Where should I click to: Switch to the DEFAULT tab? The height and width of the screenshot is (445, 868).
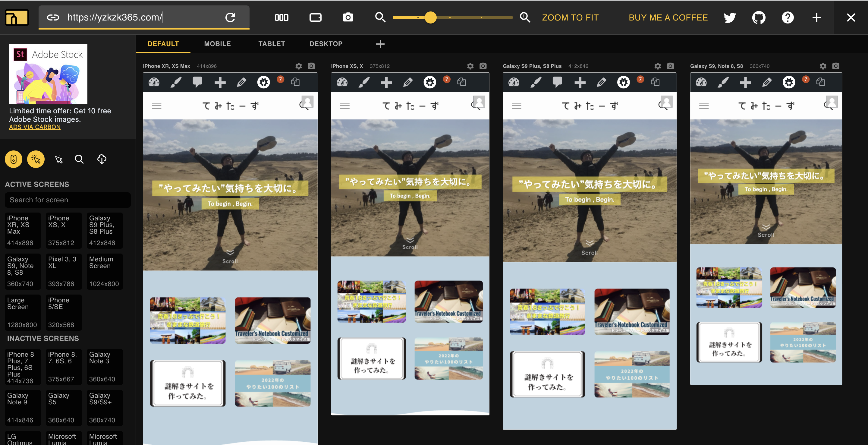click(x=163, y=44)
